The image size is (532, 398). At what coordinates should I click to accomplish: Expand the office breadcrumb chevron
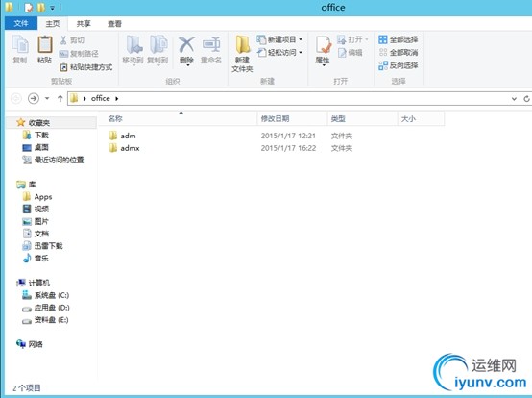point(117,98)
